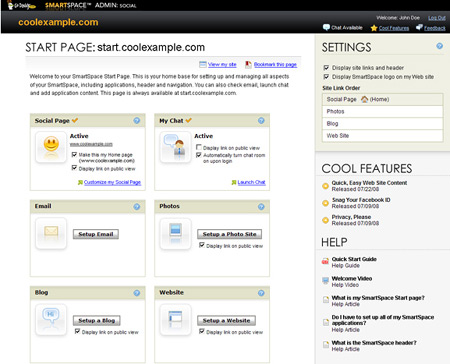Viewport: 450px width, 364px height.
Task: Click the Setup Email button
Action: pyautogui.click(x=96, y=234)
